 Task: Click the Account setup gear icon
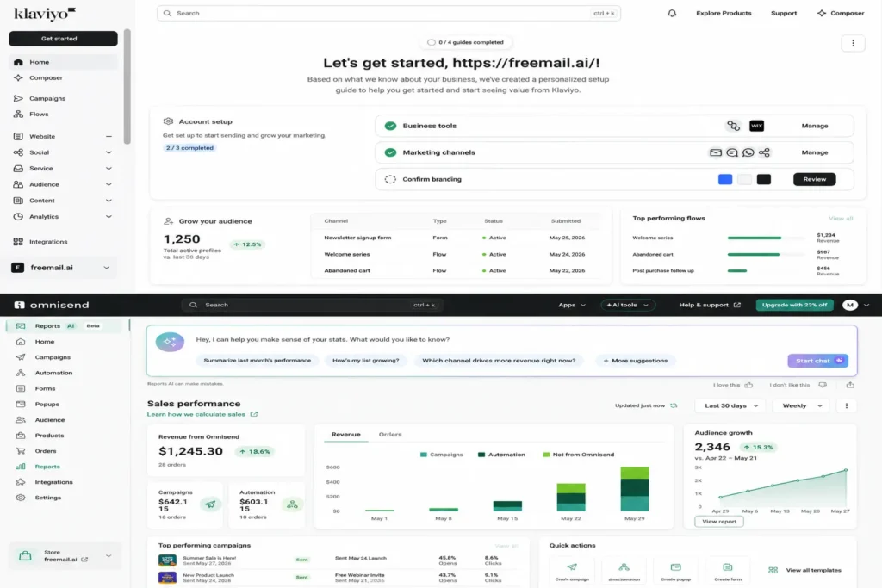point(168,121)
